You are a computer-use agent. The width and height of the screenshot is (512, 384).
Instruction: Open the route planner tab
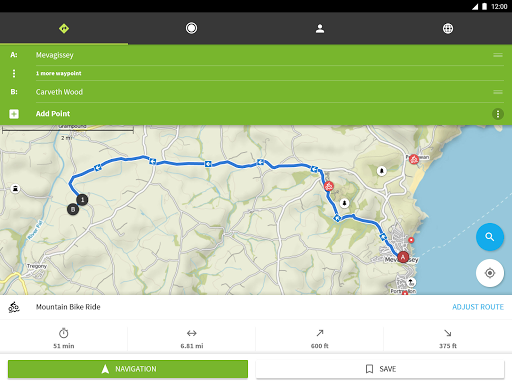click(x=64, y=29)
